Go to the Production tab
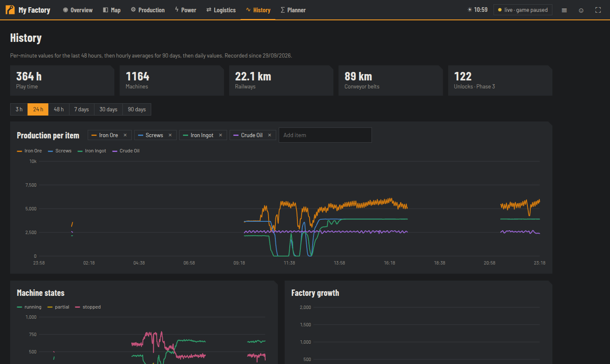Viewport: 610px width, 364px height. 148,10
